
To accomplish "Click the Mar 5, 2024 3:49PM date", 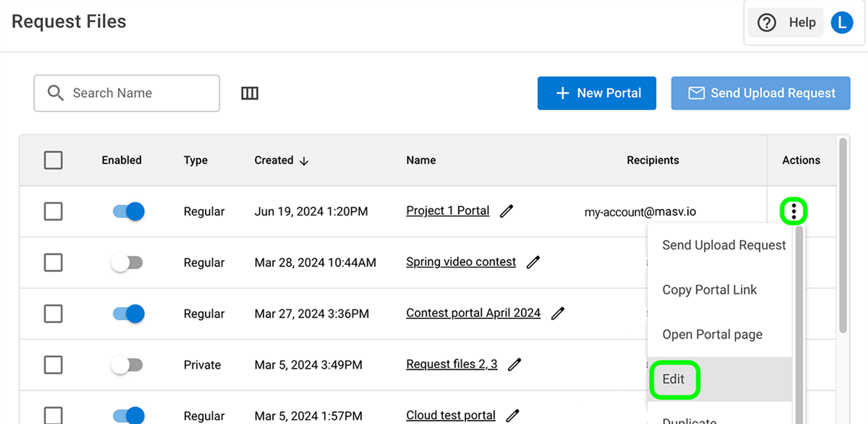I will point(308,365).
